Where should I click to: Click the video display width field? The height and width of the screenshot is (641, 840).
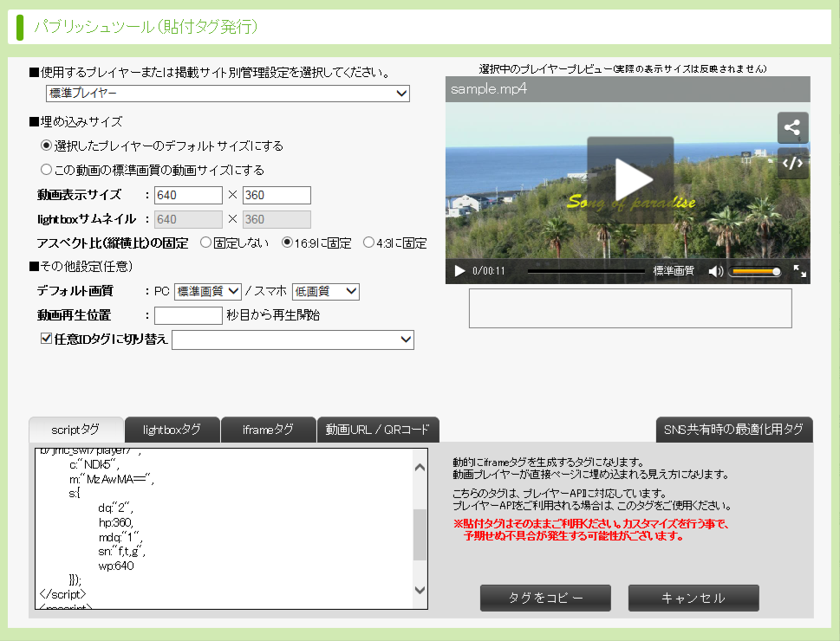coord(188,195)
